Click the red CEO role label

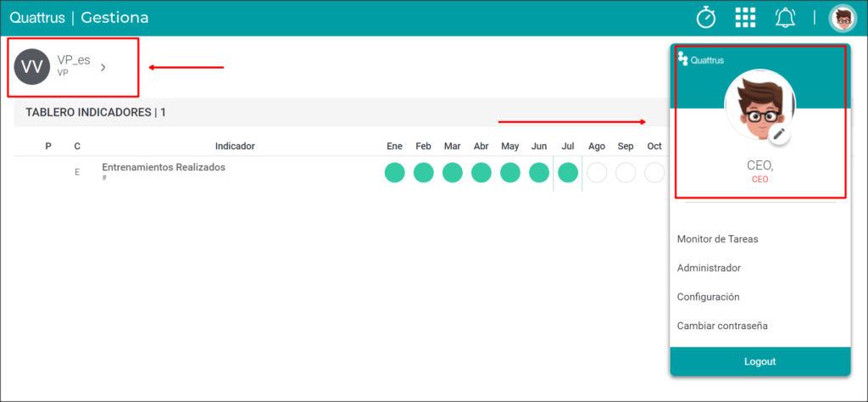pyautogui.click(x=760, y=180)
